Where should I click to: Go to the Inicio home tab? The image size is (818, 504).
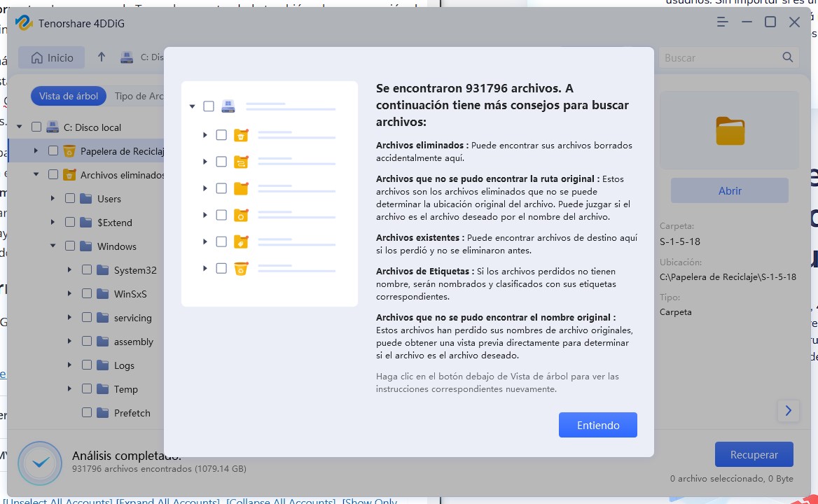[x=52, y=57]
